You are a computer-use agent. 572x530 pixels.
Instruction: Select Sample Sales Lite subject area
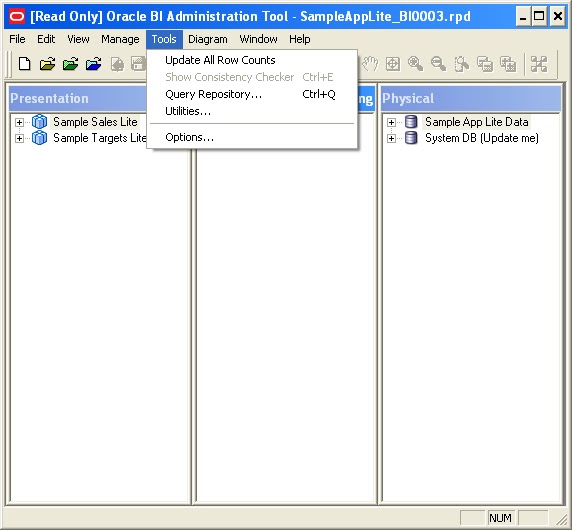point(95,122)
